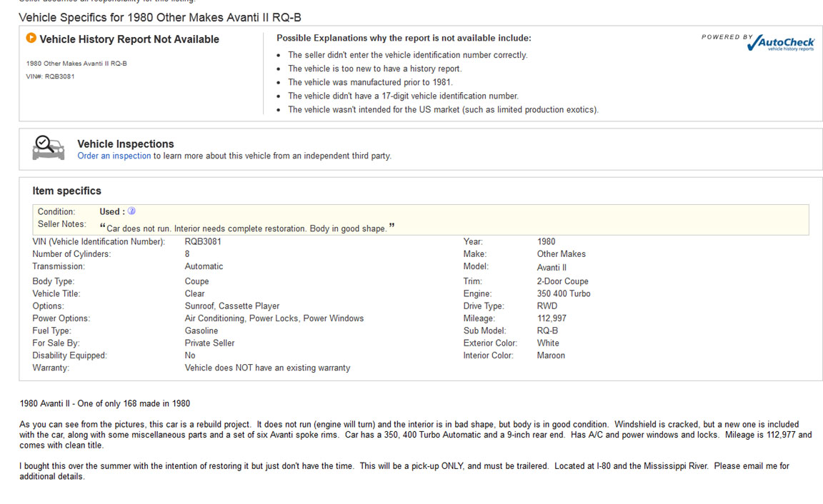Click the AutoCheck logo

click(779, 44)
